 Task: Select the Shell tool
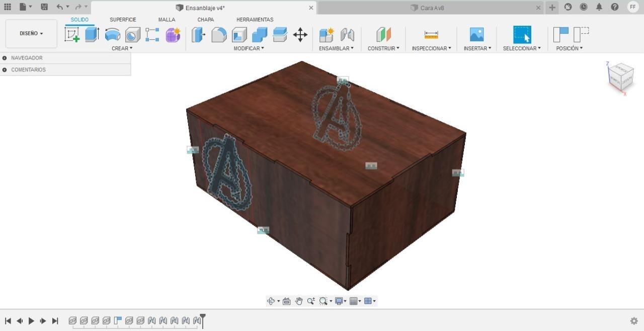click(239, 34)
